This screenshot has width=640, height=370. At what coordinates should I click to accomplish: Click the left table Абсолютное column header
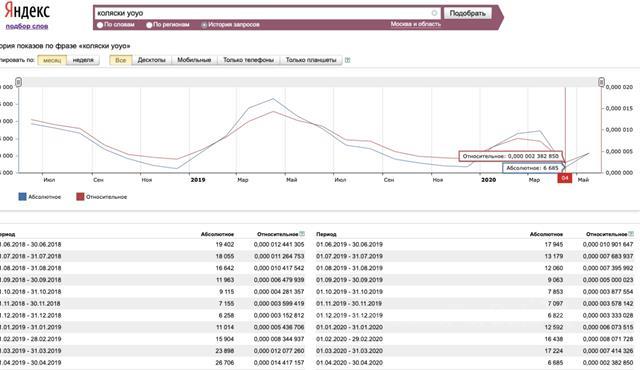217,234
